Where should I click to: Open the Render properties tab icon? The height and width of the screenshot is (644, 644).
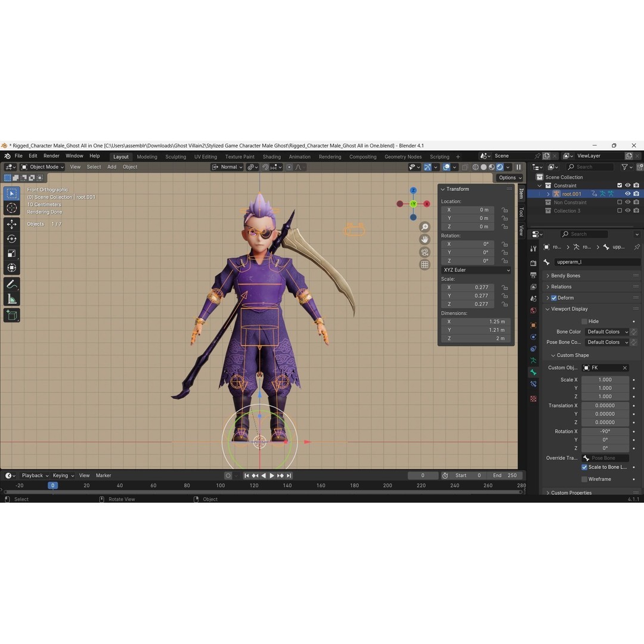point(533,264)
